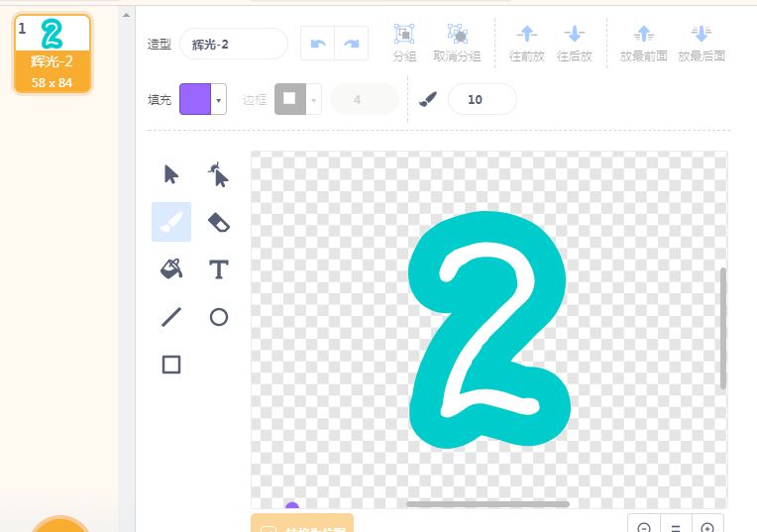Select the Eraser tool

click(x=219, y=222)
